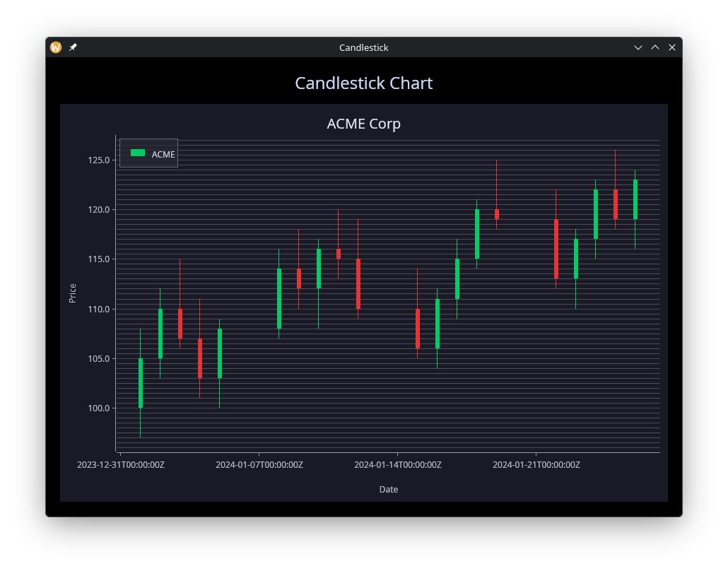
Task: Click the 125.0 tick on the price axis
Action: point(98,160)
